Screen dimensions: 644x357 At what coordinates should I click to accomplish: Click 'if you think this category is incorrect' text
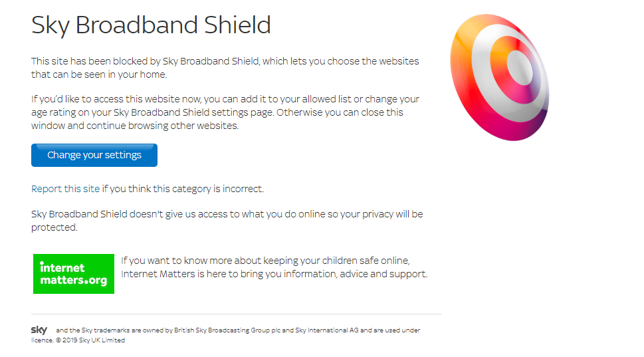[183, 189]
